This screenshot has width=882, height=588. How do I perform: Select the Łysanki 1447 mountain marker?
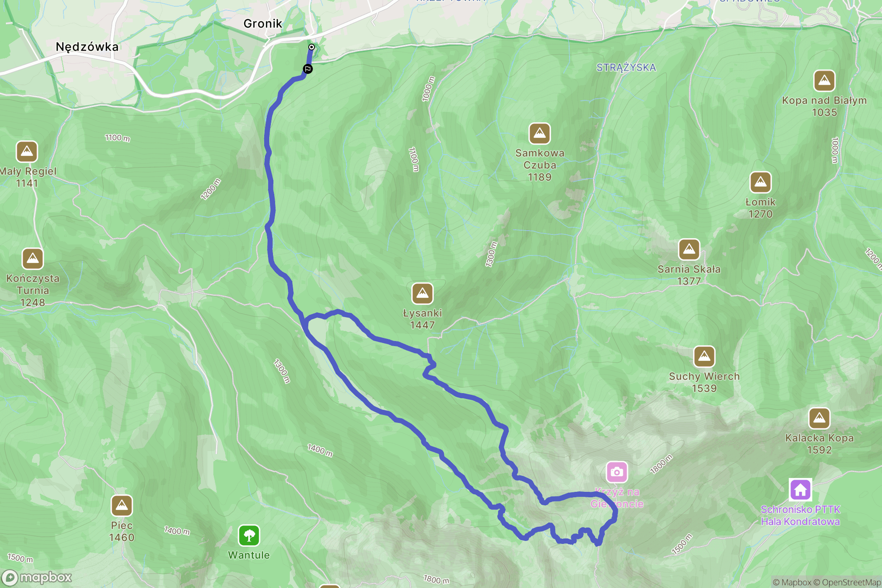[423, 294]
